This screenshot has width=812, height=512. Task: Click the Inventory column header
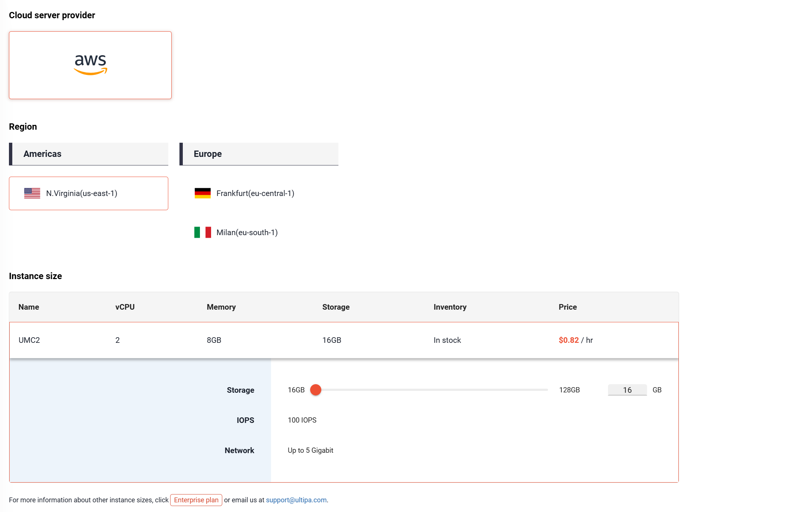(x=450, y=307)
